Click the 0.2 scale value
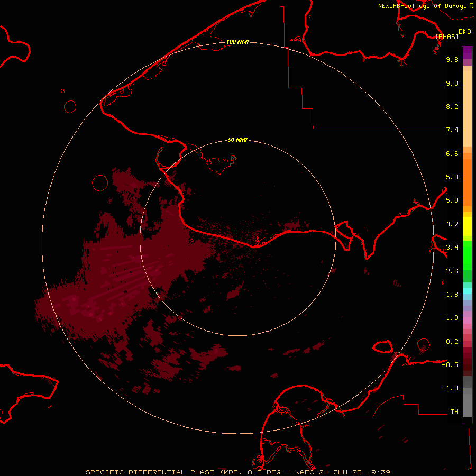The width and height of the screenshot is (476, 476). (452, 342)
